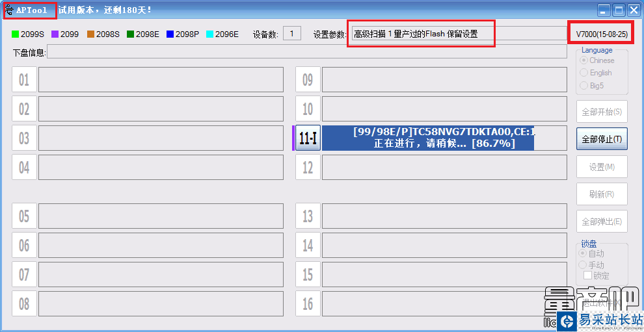
Task: Select the Chinese language radio button
Action: click(584, 60)
